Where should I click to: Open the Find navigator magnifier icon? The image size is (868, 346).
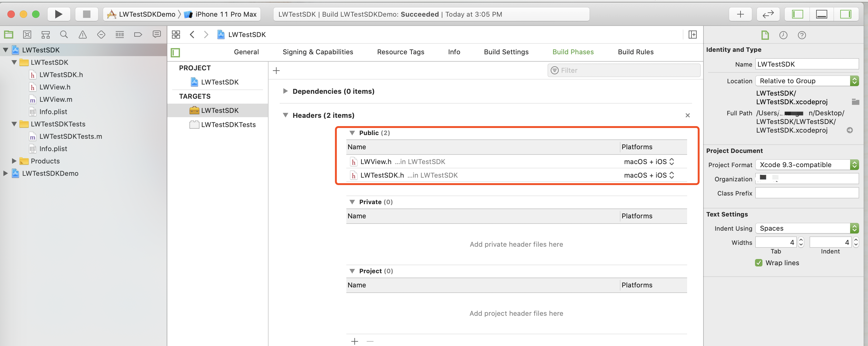coord(64,34)
